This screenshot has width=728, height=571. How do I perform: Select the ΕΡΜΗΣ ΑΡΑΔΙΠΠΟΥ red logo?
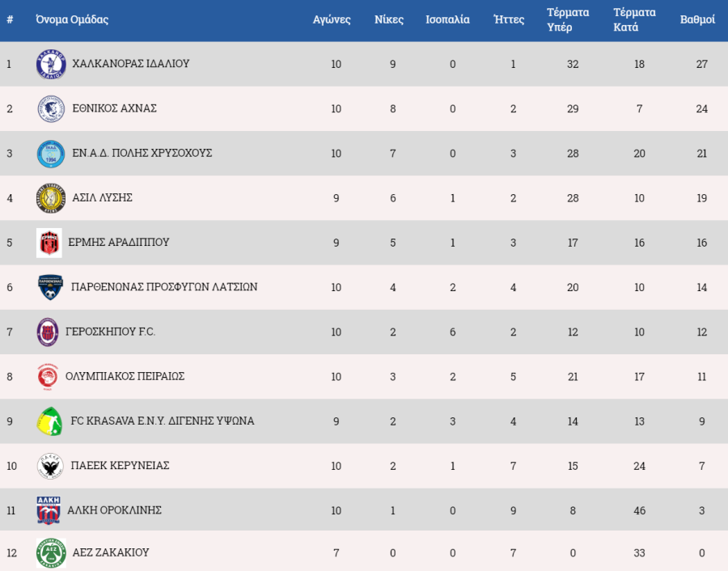click(49, 243)
